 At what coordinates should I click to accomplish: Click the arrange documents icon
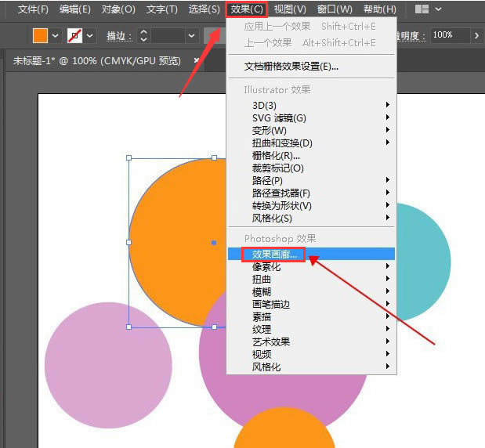(422, 9)
